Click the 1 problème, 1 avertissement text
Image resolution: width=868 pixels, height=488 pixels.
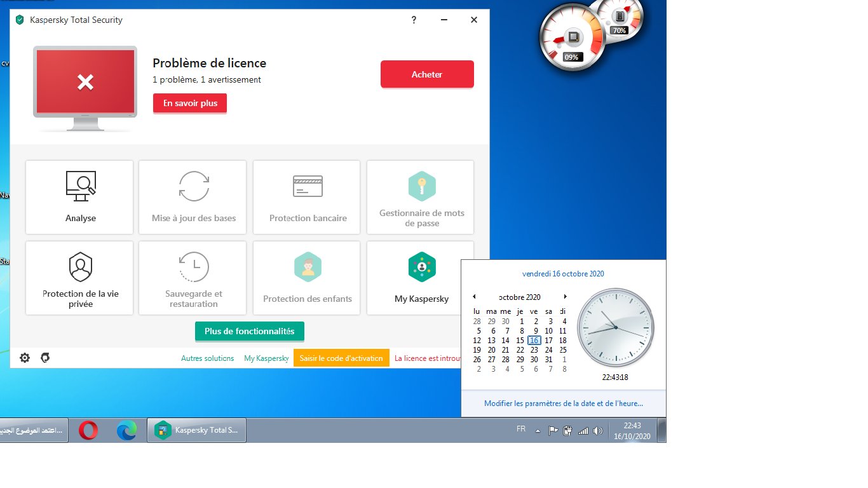tap(207, 80)
